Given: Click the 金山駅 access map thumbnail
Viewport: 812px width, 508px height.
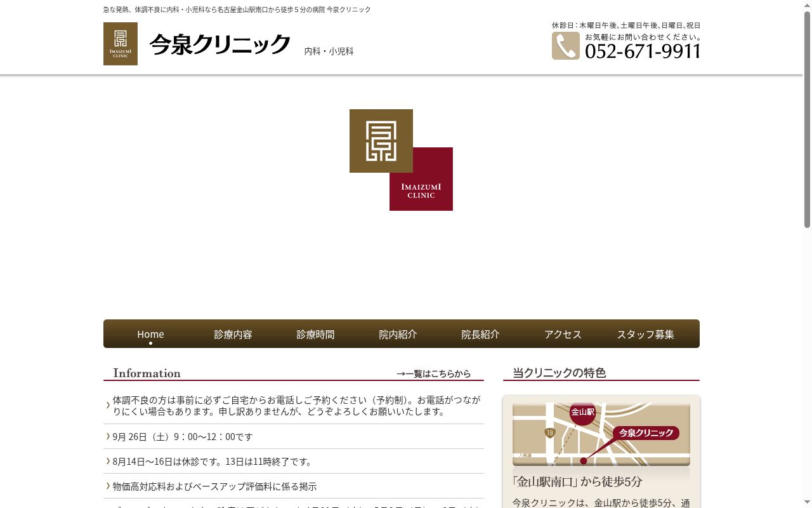Looking at the screenshot, I should (601, 435).
